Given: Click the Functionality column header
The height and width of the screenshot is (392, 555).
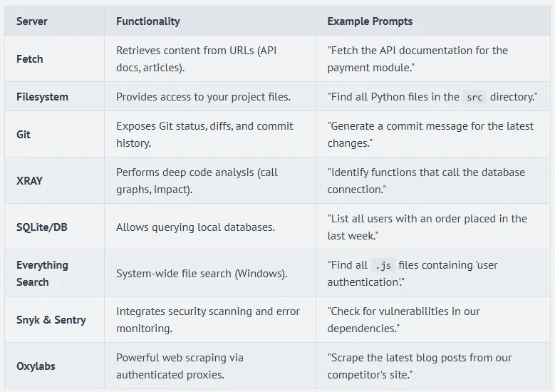Looking at the screenshot, I should click(147, 21).
